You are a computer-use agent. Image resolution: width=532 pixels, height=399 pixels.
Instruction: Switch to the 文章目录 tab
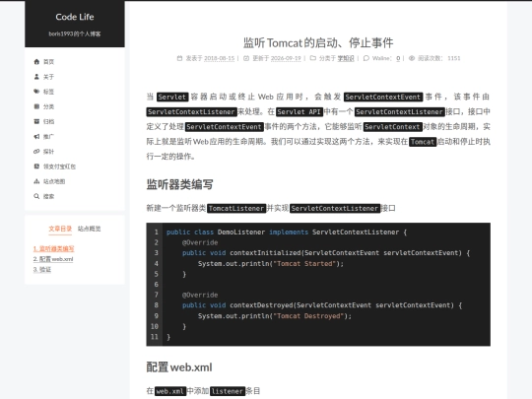pyautogui.click(x=60, y=229)
